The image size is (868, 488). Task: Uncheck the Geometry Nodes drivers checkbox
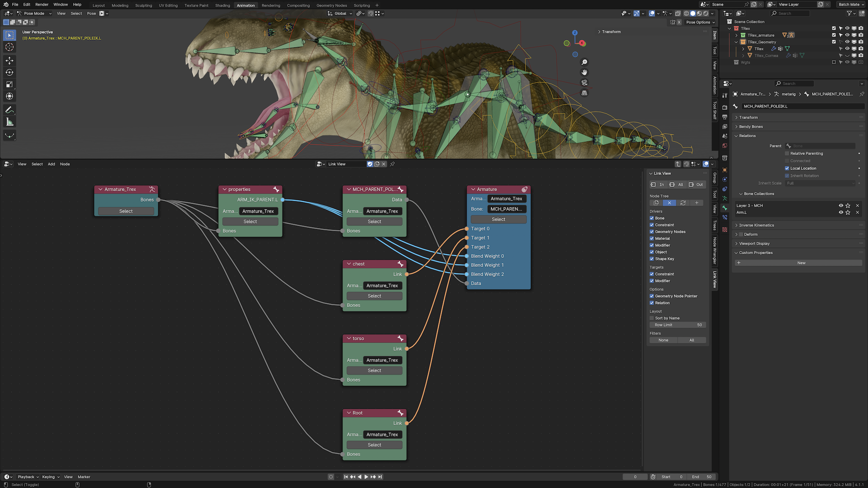[652, 232]
